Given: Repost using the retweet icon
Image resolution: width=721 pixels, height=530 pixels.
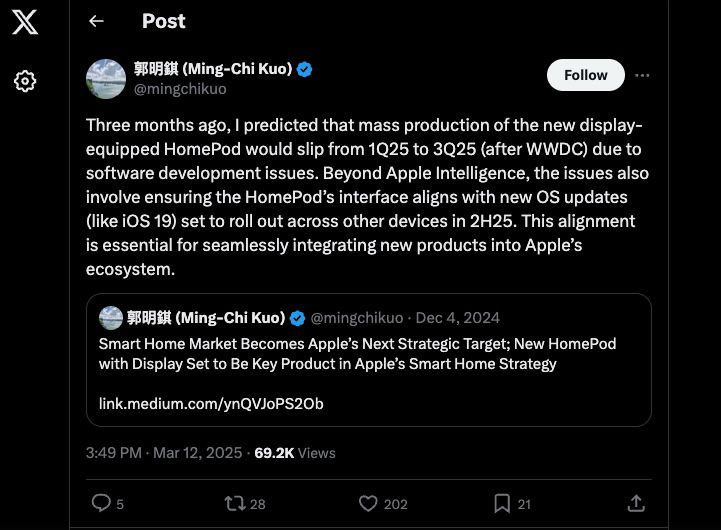Looking at the screenshot, I should click(x=235, y=503).
